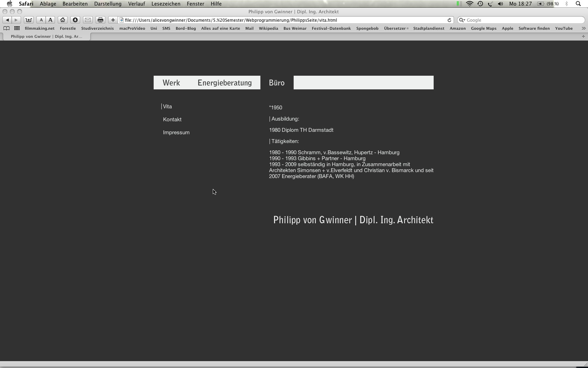Image resolution: width=588 pixels, height=368 pixels.
Task: Click the Energieberatung navigation link
Action: [x=225, y=83]
